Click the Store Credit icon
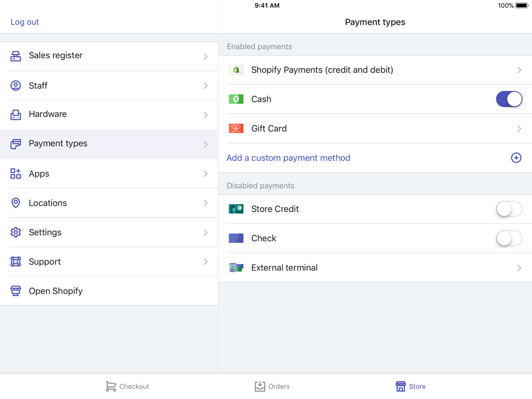The width and height of the screenshot is (532, 399). click(236, 209)
